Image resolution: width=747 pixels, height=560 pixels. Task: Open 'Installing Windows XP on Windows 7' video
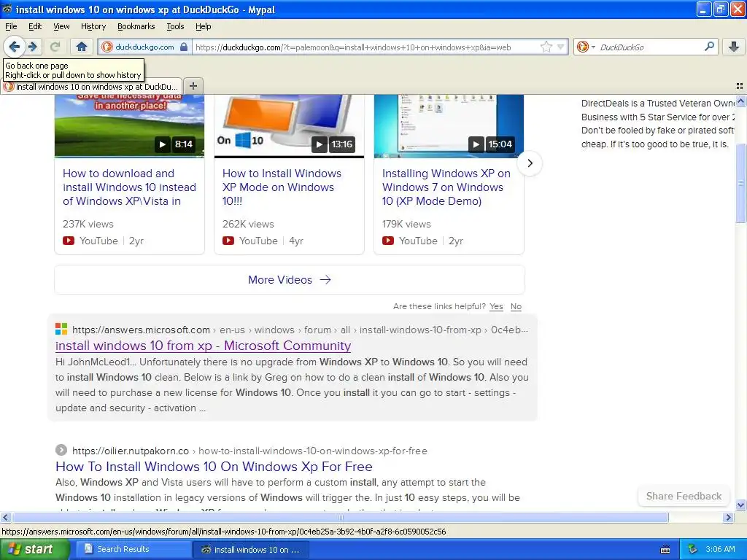(446, 187)
